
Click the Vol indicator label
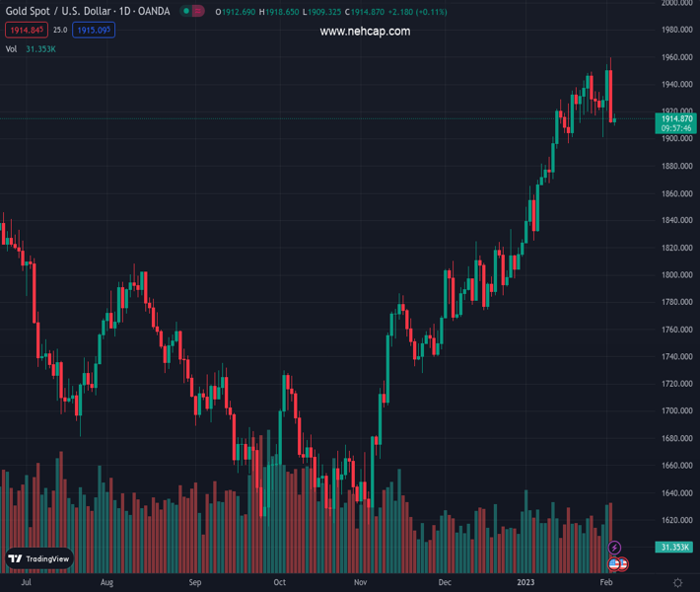click(11, 48)
